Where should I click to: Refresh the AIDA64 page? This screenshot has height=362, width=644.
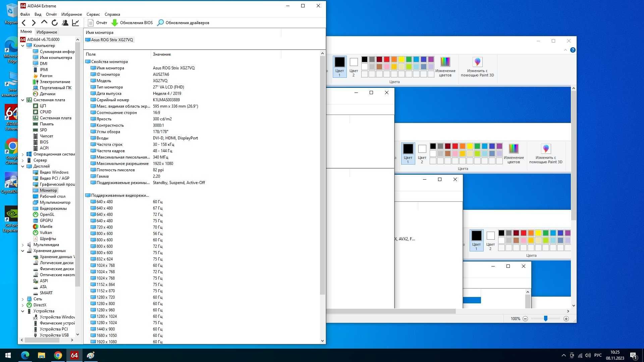(x=54, y=23)
